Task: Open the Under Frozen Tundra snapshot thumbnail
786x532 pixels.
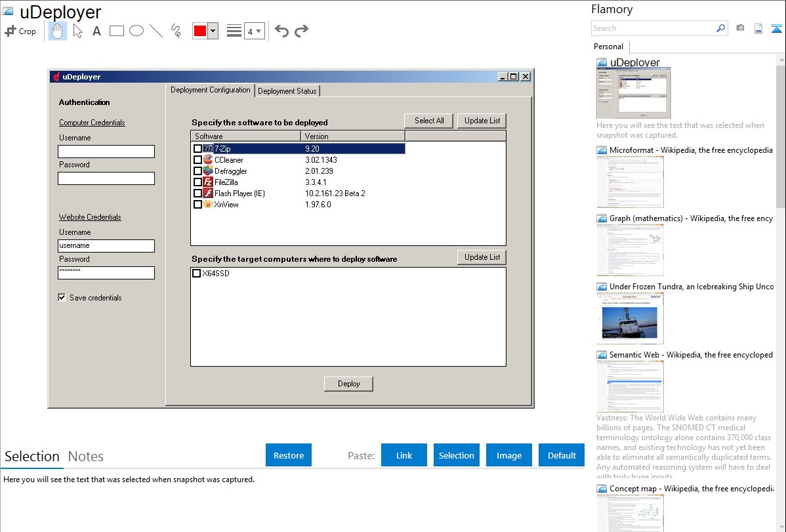Action: click(630, 318)
